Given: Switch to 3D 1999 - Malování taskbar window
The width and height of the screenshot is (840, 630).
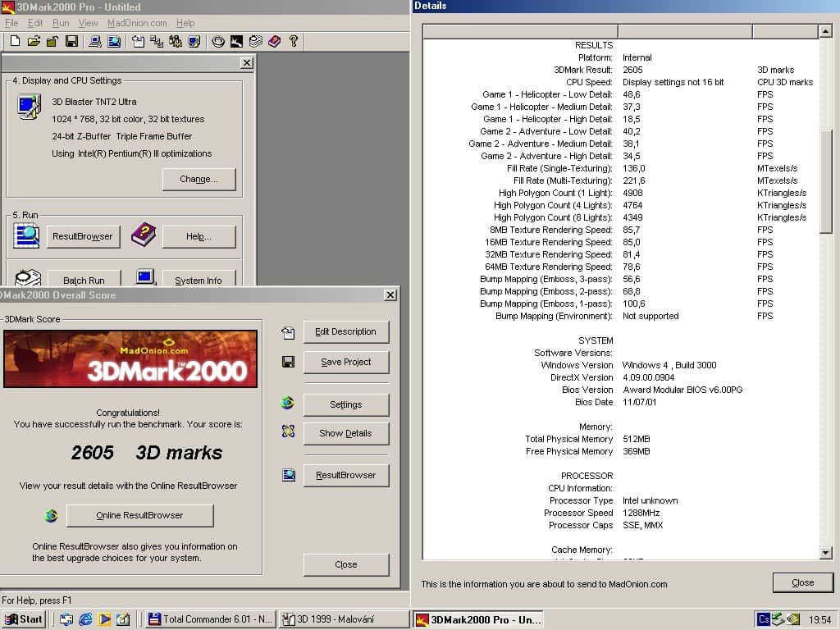Looking at the screenshot, I should point(344,619).
